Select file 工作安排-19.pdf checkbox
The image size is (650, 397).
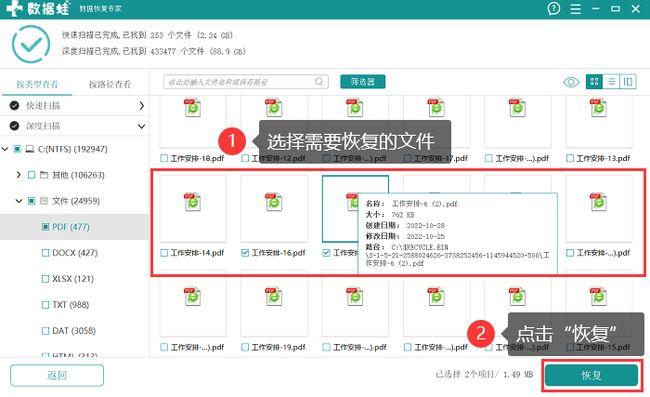pyautogui.click(x=245, y=347)
